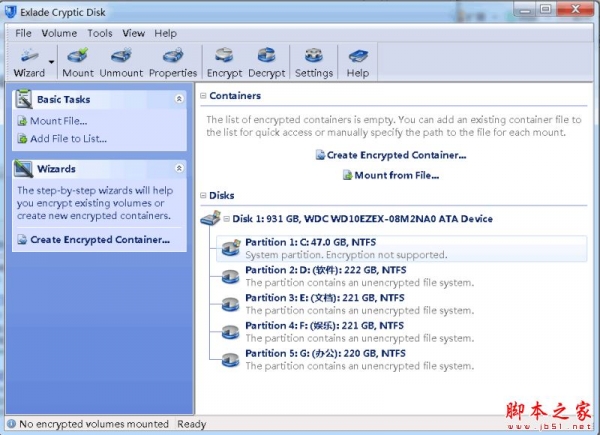Click the Disk 1 drive icon
The image size is (600, 435).
pyautogui.click(x=210, y=218)
